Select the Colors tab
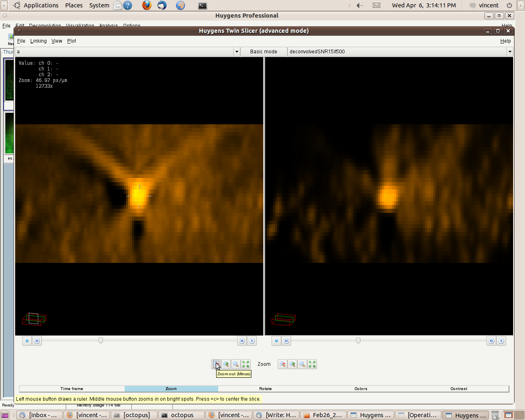Viewport: 525px width, 420px height. [x=361, y=389]
